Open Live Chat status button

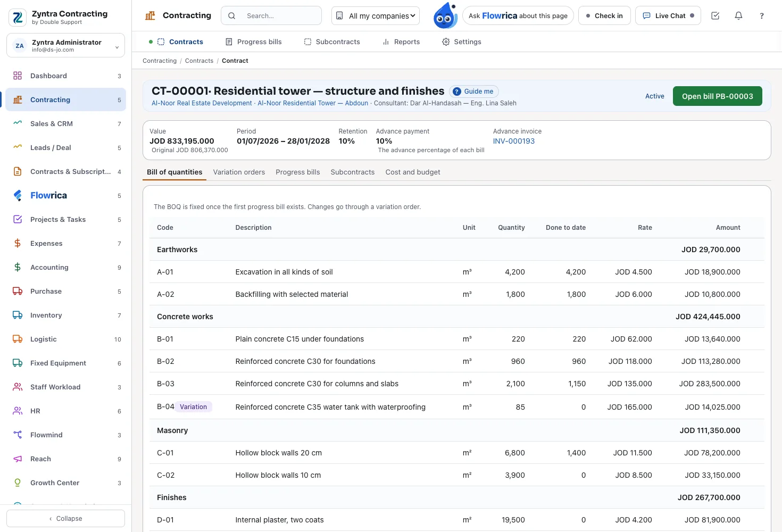point(668,16)
